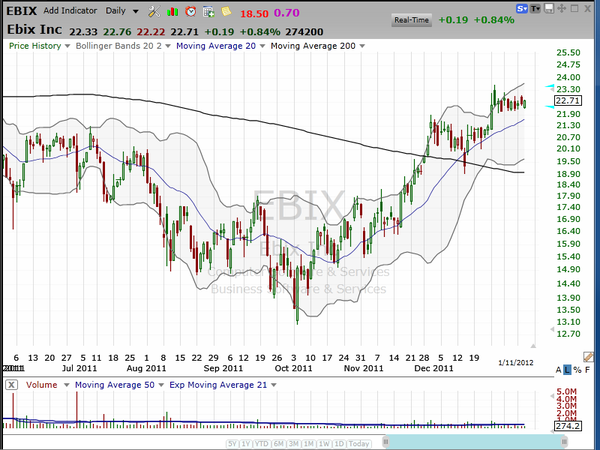The width and height of the screenshot is (600, 450).
Task: Select the 3M time range
Action: [294, 444]
